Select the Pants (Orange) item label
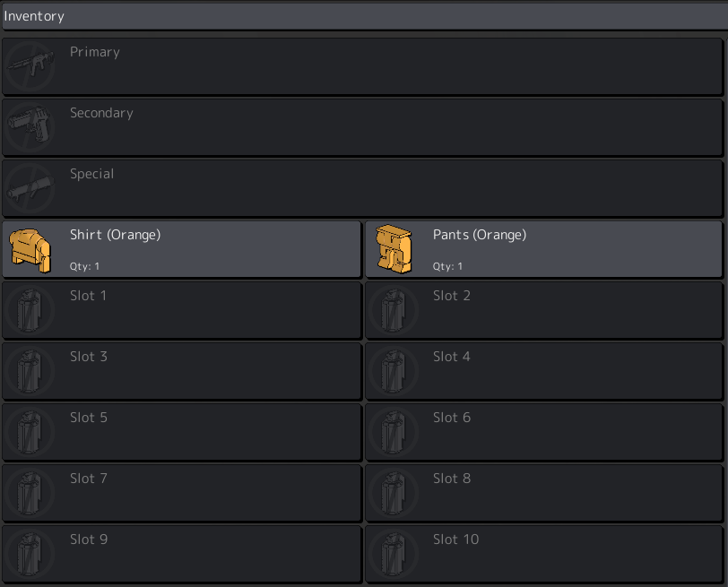Screen dimensions: 728x587 pos(480,235)
